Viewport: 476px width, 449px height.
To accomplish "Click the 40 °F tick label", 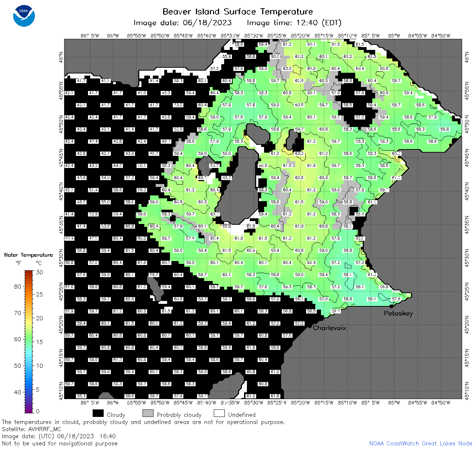I will coord(17,392).
